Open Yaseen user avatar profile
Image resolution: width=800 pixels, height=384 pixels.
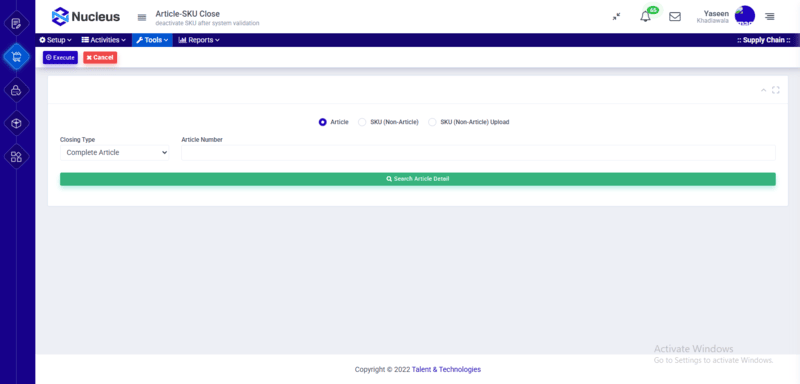[744, 16]
